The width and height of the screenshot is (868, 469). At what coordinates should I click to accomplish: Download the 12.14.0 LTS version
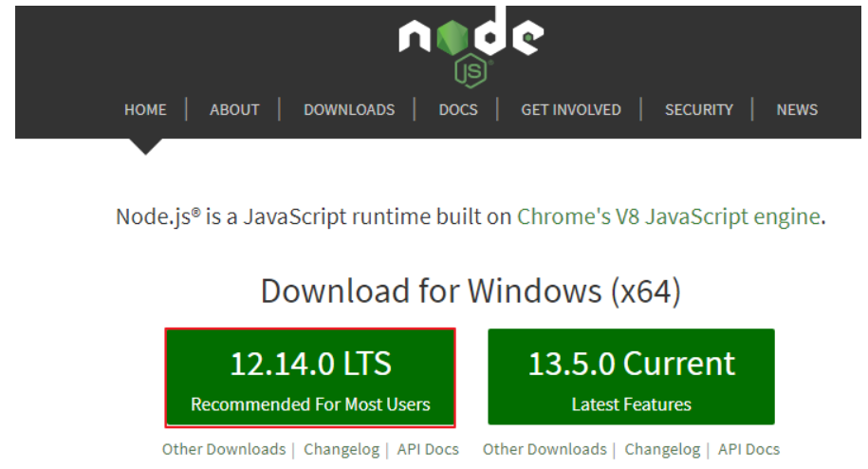click(x=310, y=378)
